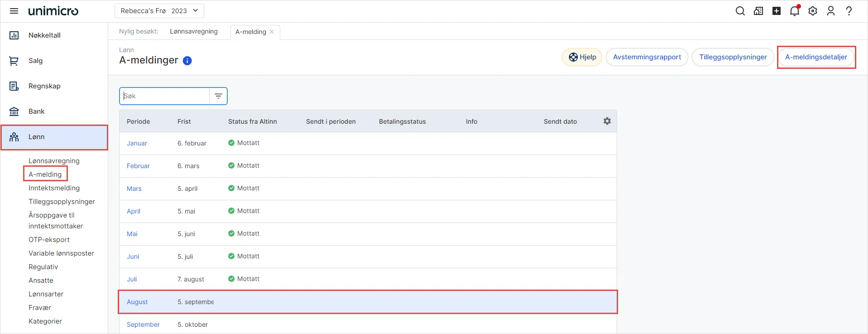Screen dimensions: 868x334
Task: Select Inntektsmelding in Lønn submenu
Action: coord(54,188)
